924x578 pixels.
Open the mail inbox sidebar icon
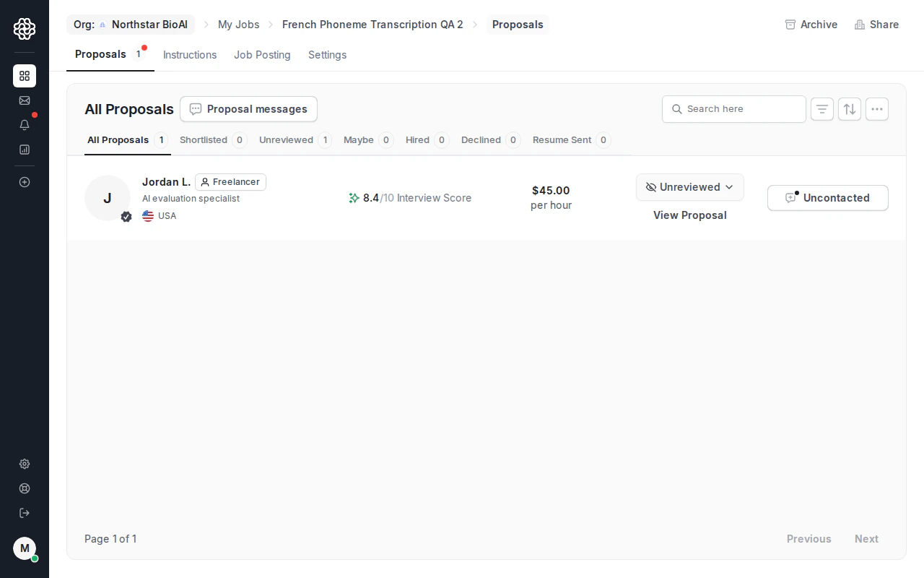pos(25,100)
